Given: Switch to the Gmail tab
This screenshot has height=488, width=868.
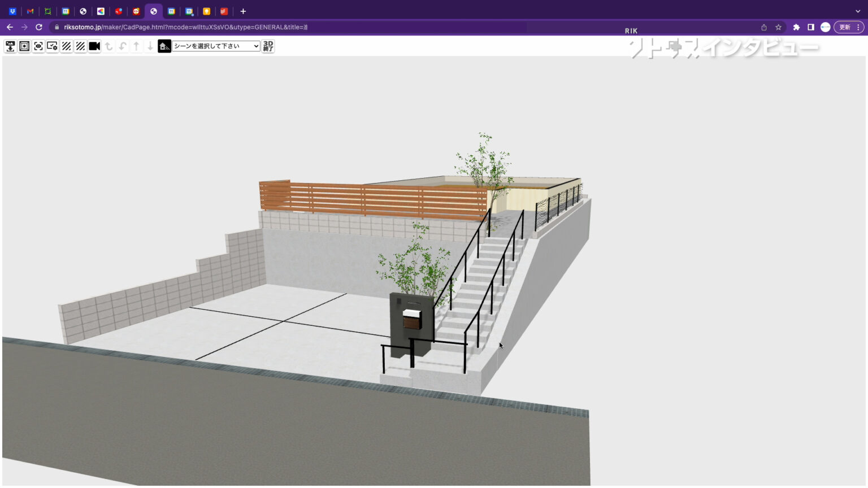Looking at the screenshot, I should coord(31,11).
